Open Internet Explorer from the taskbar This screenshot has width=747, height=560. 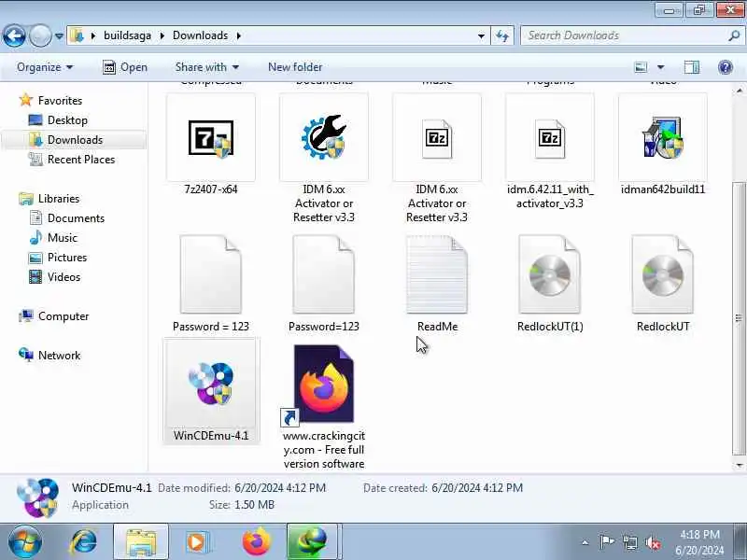(84, 542)
